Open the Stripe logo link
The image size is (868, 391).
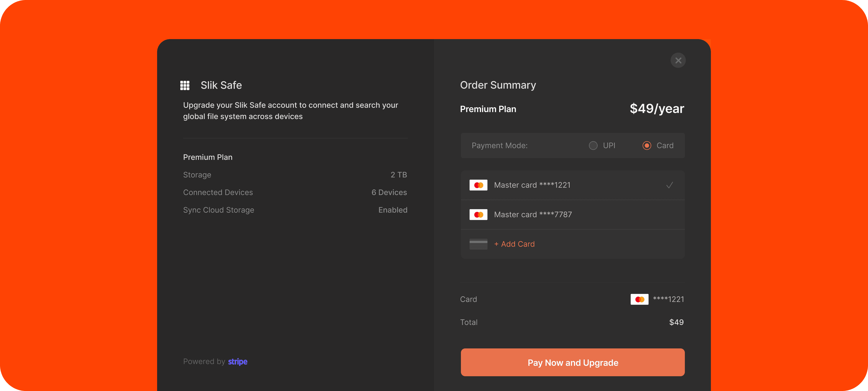(x=238, y=362)
